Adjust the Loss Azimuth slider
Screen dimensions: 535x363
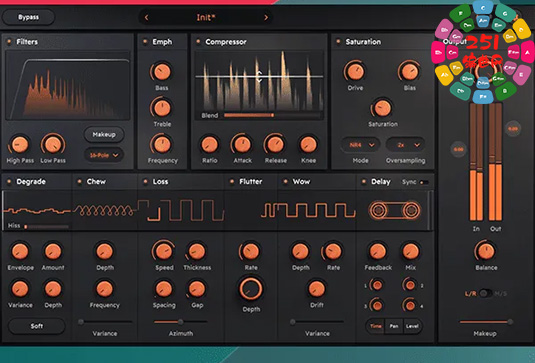coord(180,322)
